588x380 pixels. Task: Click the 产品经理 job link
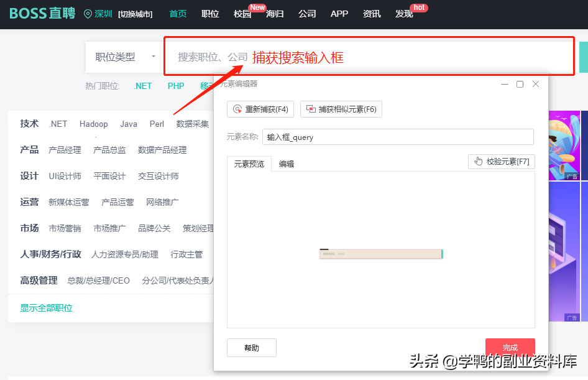[x=65, y=150]
